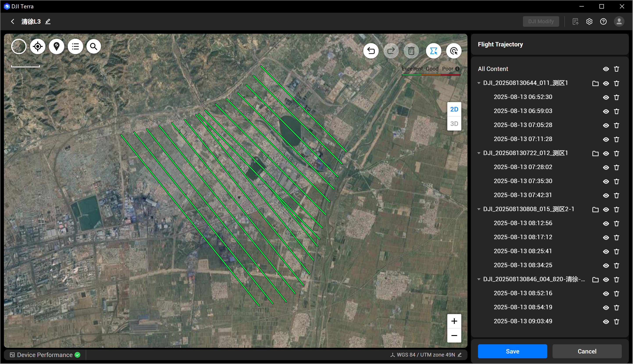Select the polygon selection tool icon
Image resolution: width=633 pixels, height=364 pixels.
433,51
